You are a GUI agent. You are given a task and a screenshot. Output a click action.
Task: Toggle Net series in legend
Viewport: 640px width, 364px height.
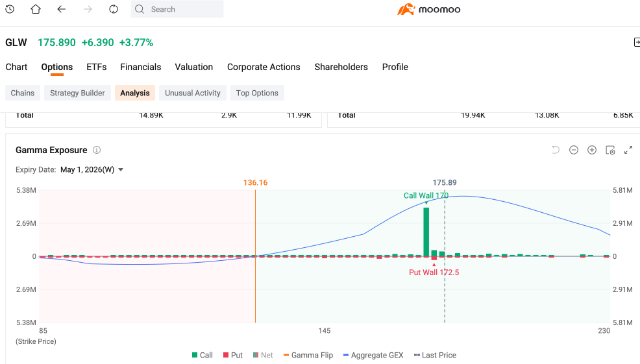pos(263,355)
